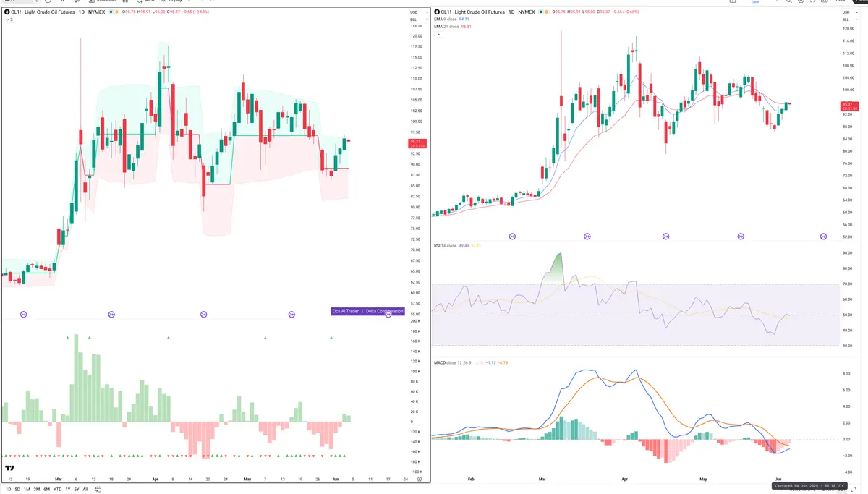This screenshot has height=494, width=868.
Task: Set time range to 3M
Action: tap(37, 490)
